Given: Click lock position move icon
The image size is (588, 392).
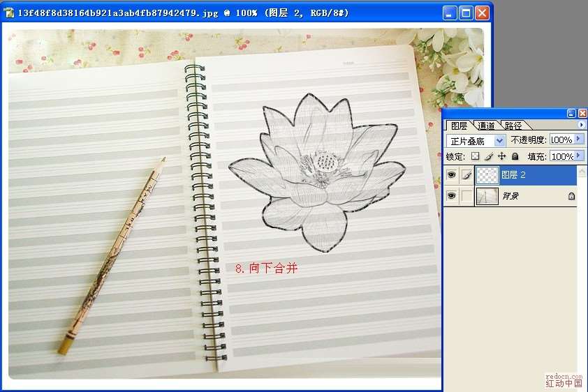Looking at the screenshot, I should tap(501, 157).
